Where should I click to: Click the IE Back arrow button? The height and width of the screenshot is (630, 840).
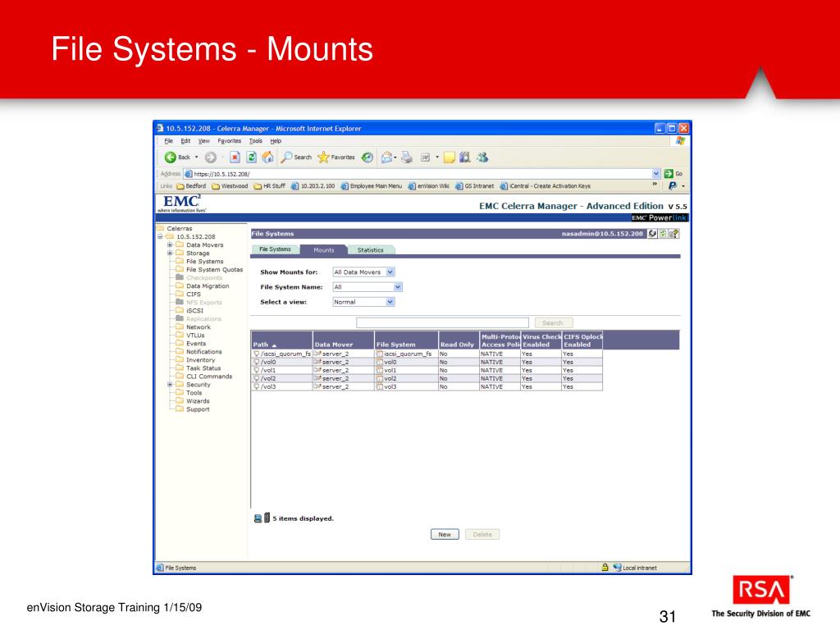pyautogui.click(x=171, y=157)
